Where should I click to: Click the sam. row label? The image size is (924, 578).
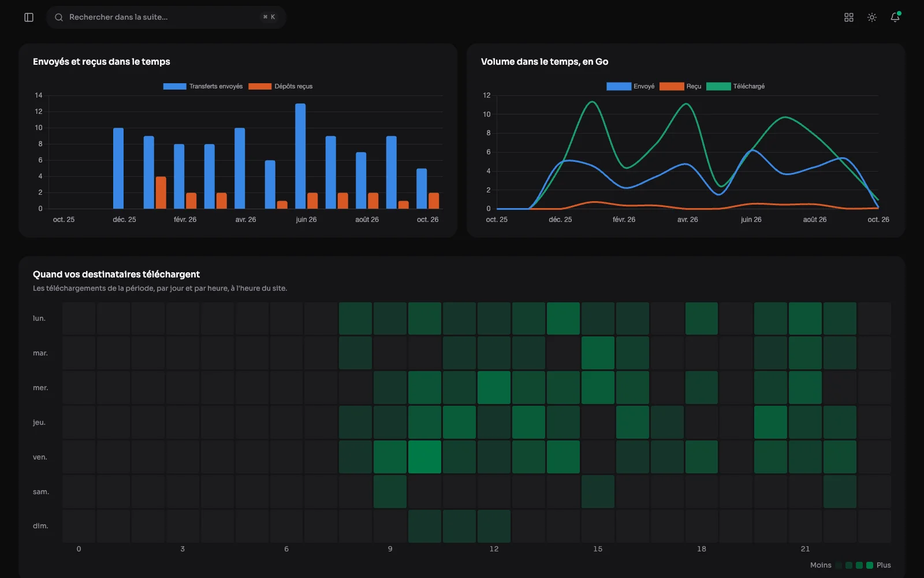41,492
